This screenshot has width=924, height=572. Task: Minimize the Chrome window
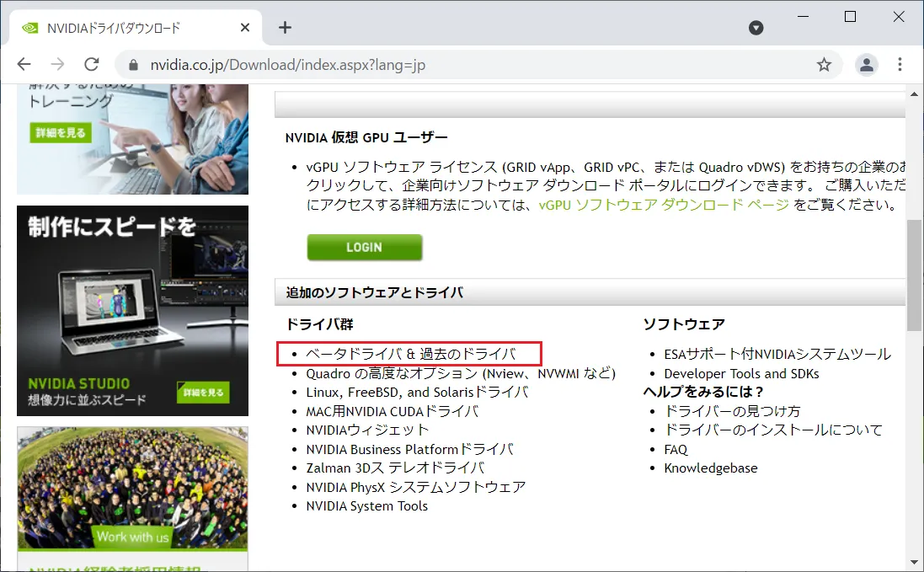click(803, 17)
